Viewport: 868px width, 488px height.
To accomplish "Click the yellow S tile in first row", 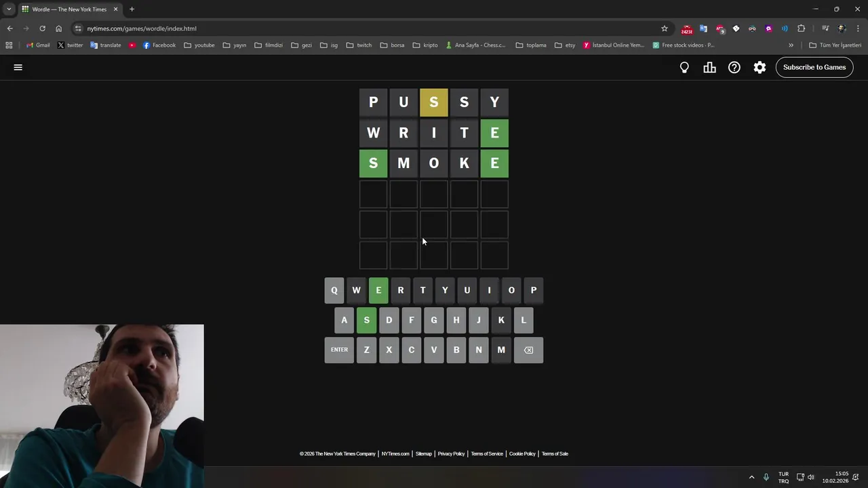I will click(x=434, y=102).
